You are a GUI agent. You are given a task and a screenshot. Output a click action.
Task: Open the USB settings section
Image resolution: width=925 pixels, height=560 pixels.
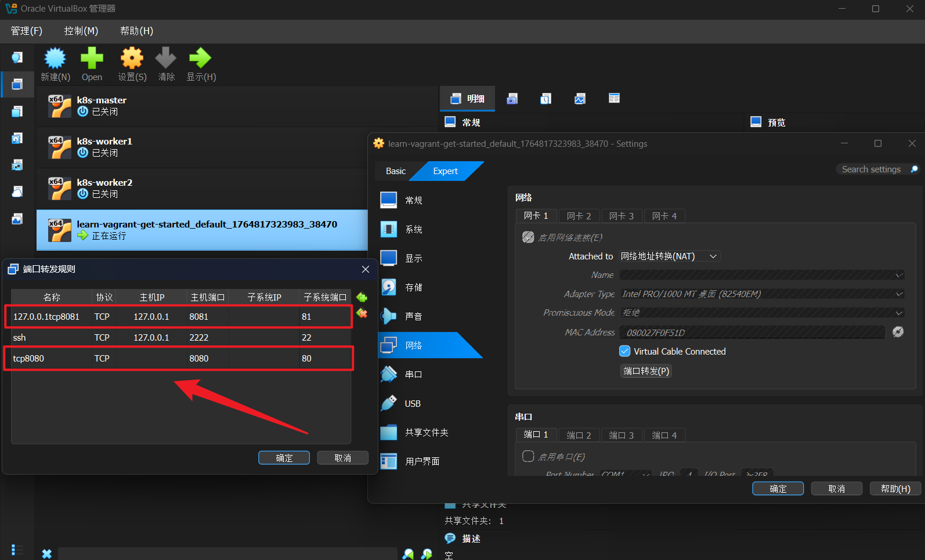tap(412, 403)
